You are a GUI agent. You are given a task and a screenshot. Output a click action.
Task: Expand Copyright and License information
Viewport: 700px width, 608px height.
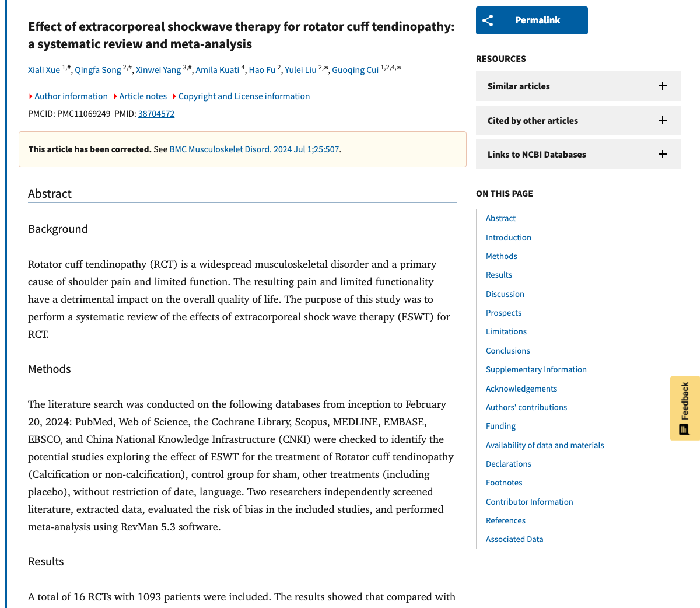(x=244, y=96)
